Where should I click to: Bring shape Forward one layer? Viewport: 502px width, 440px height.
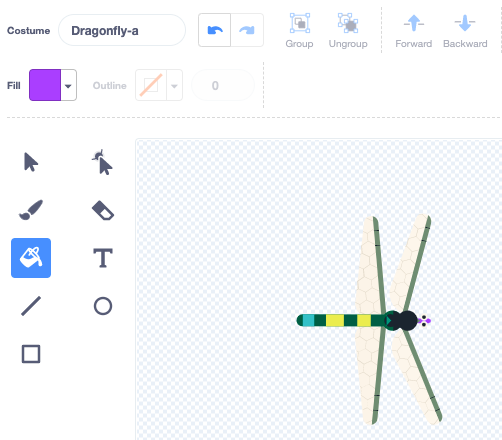pos(414,31)
